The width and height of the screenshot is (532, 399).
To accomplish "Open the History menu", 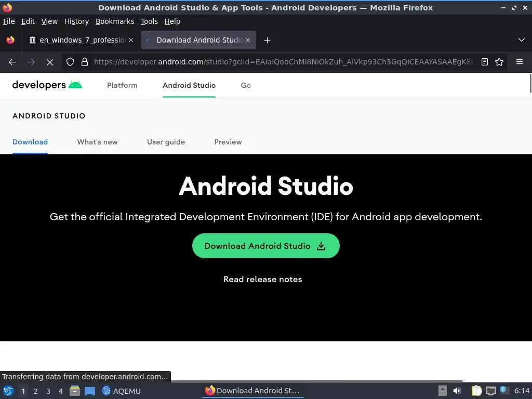I will click(76, 21).
